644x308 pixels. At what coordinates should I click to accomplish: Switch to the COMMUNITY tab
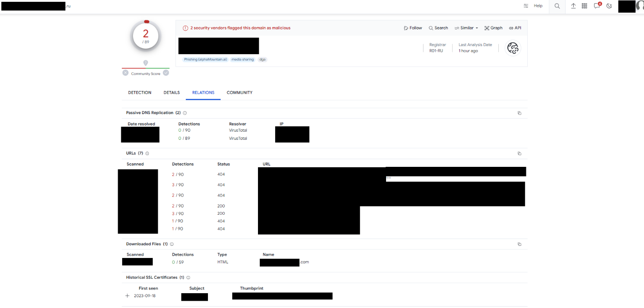239,92
